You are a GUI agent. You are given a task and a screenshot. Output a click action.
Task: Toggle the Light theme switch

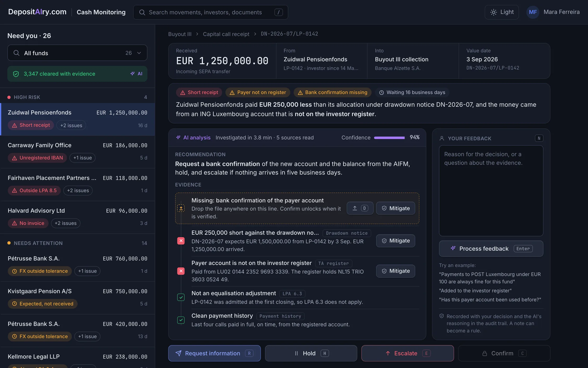[x=502, y=12]
